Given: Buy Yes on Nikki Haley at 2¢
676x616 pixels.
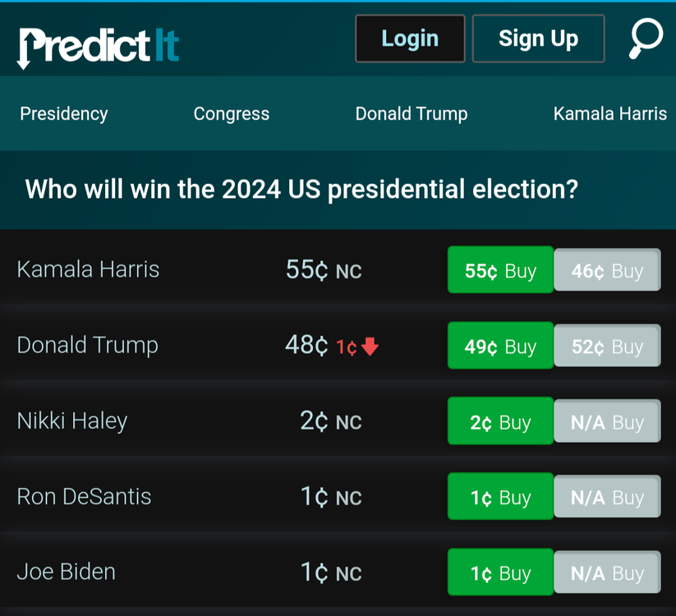Looking at the screenshot, I should pos(499,421).
